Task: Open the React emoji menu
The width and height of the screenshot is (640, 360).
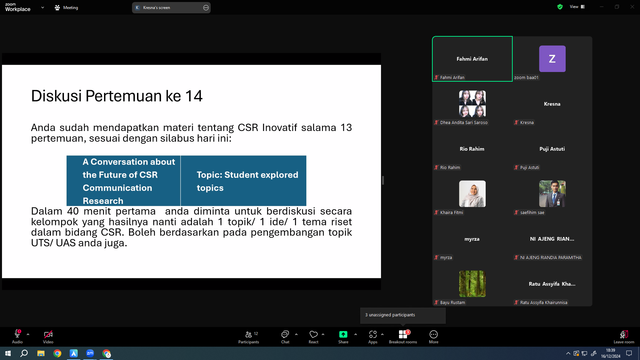Action: click(x=313, y=336)
